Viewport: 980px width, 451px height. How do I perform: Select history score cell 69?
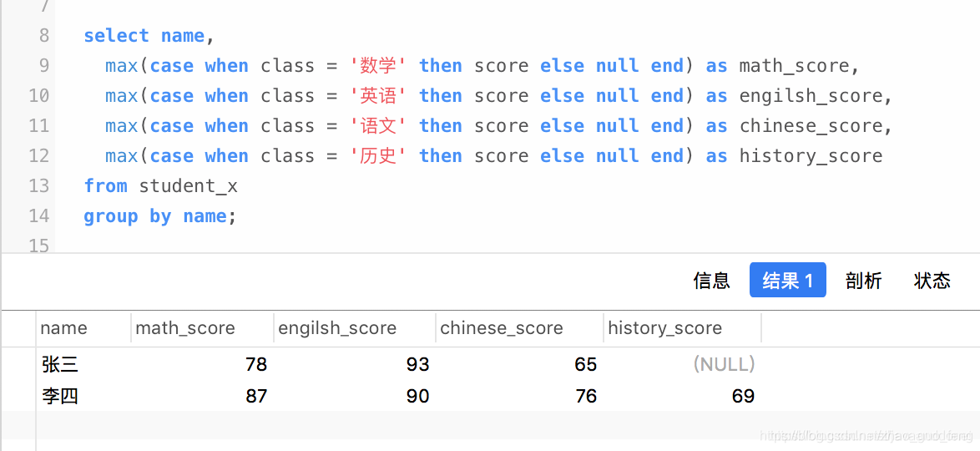pyautogui.click(x=744, y=396)
